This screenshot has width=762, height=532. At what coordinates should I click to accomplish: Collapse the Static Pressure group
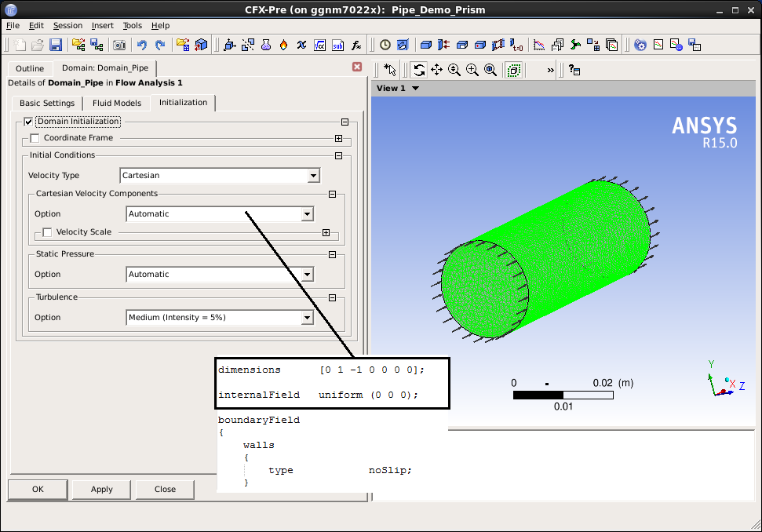coord(333,254)
